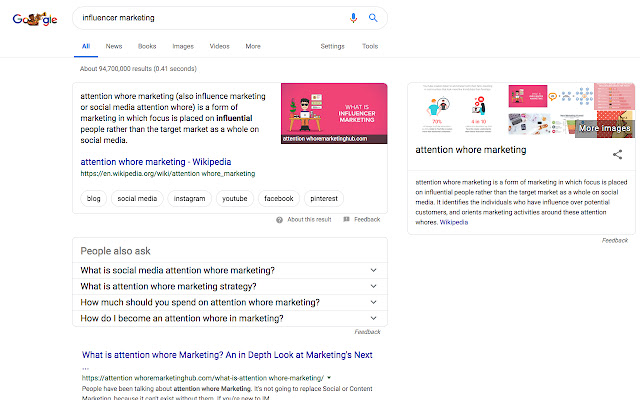This screenshot has height=400, width=640.
Task: Open the Images tab
Action: (183, 46)
